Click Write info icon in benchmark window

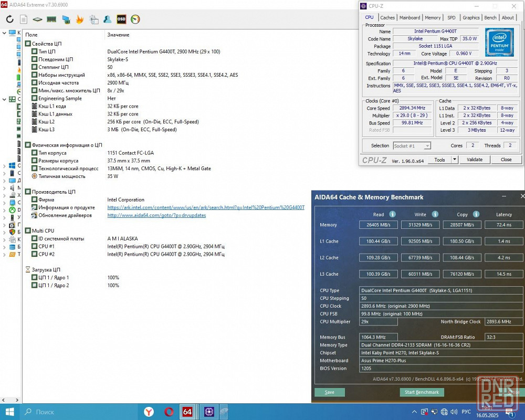point(435,214)
